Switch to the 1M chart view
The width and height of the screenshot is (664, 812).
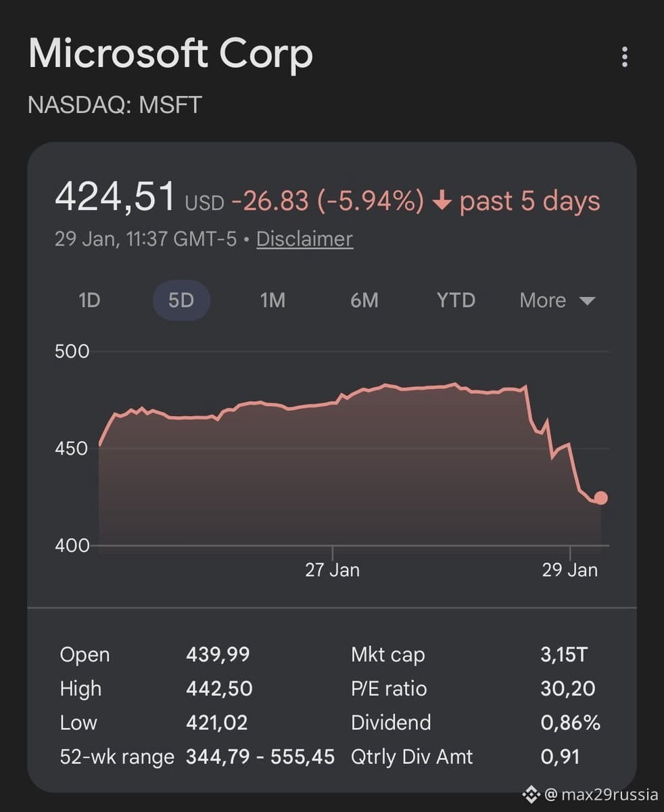tap(272, 300)
